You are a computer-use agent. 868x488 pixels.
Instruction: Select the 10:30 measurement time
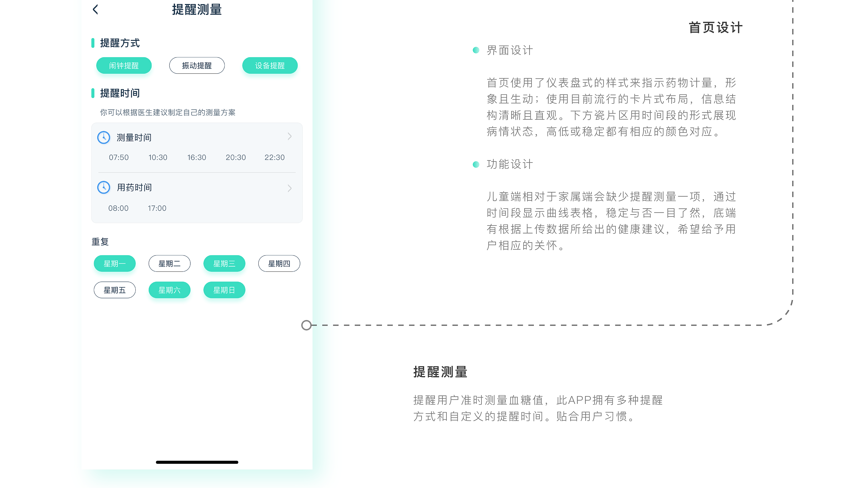158,157
